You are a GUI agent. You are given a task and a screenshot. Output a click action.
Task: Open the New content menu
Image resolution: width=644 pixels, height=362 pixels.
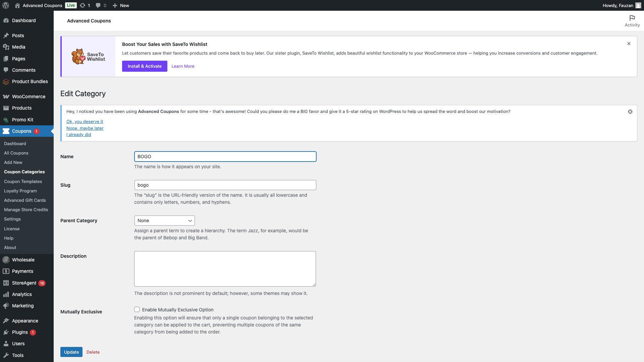coord(121,5)
